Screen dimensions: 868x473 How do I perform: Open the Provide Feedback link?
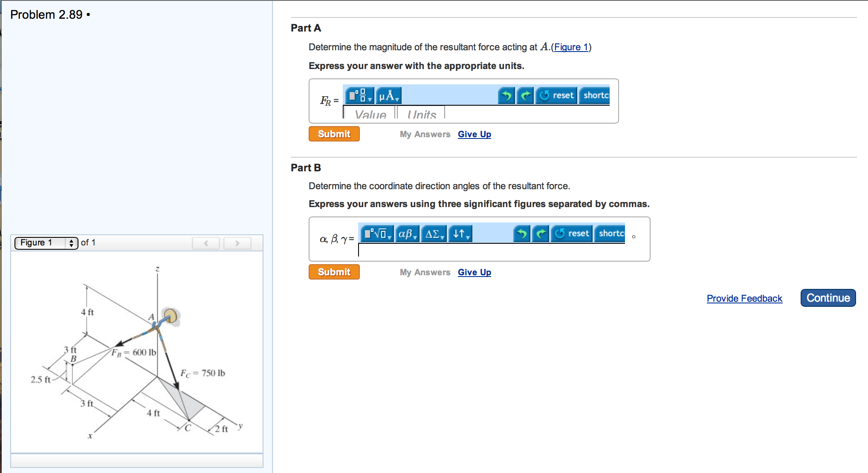744,298
